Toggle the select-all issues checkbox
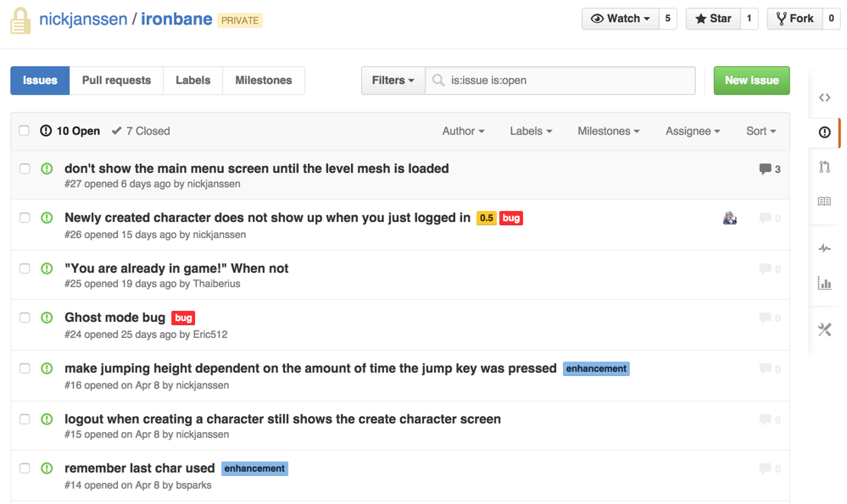This screenshot has width=847, height=504. point(24,130)
